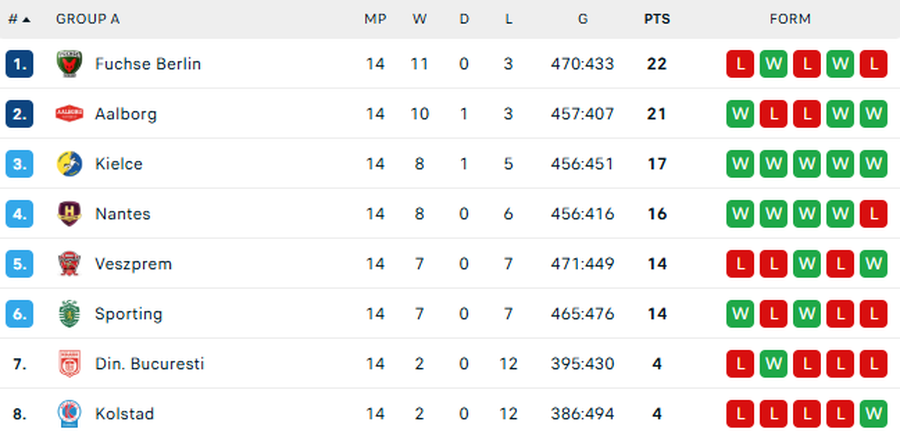Sort by the G goals column header

click(582, 19)
